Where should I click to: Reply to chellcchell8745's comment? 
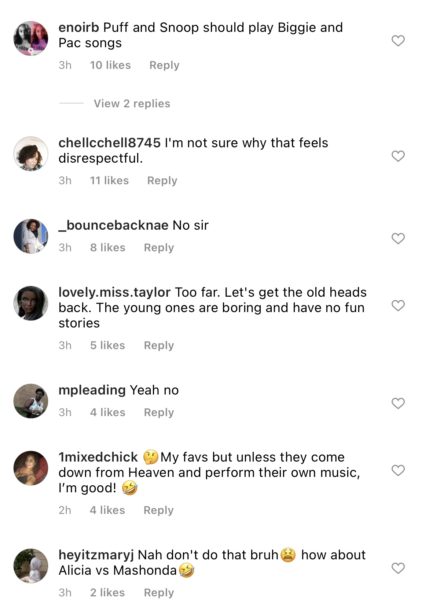[x=162, y=180]
